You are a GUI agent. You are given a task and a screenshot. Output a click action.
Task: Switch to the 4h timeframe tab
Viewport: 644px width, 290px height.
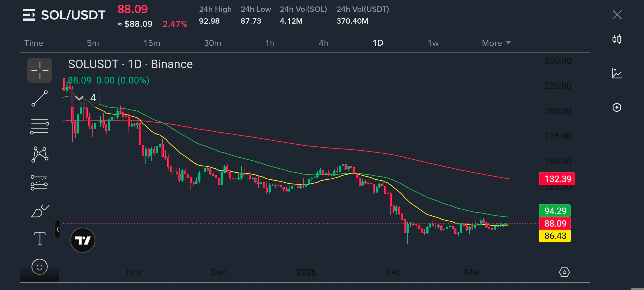[323, 43]
